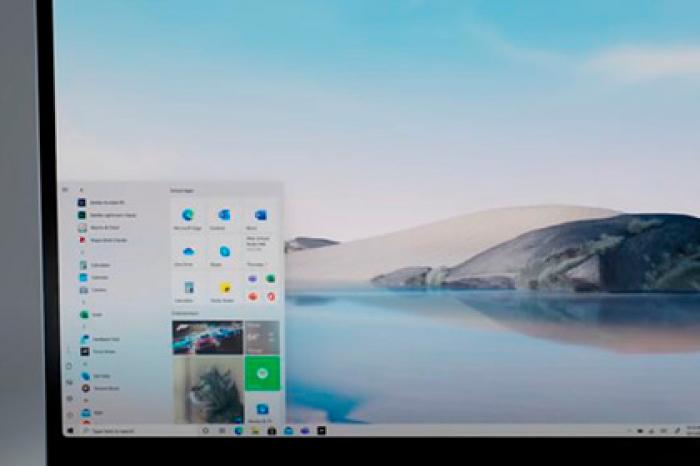Launch Adobe Photoshop from the app list

pyautogui.click(x=101, y=203)
